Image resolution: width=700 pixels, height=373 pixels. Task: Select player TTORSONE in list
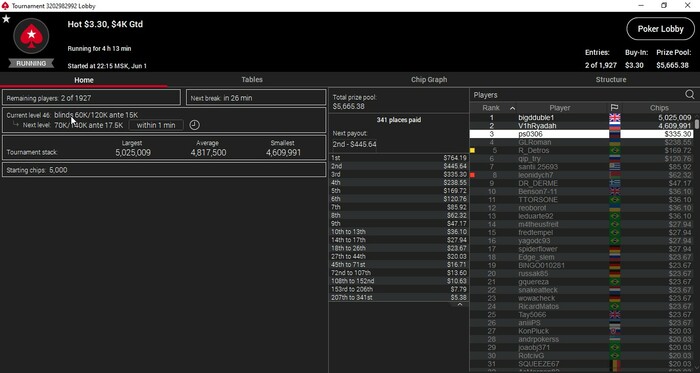pyautogui.click(x=582, y=199)
